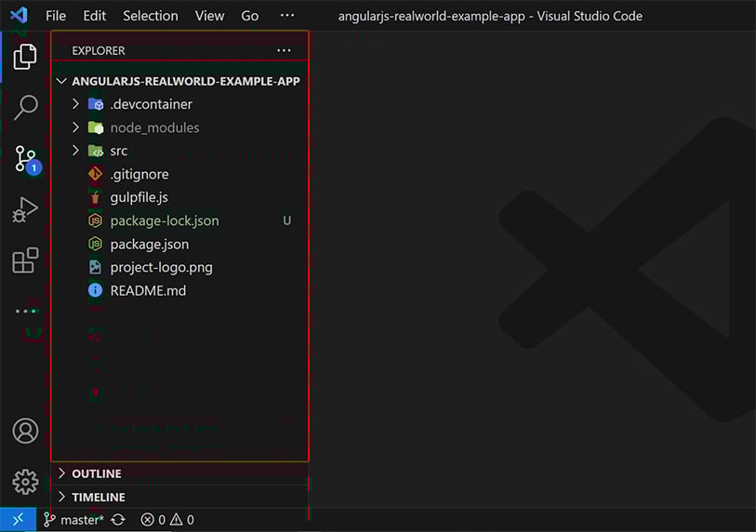This screenshot has height=532, width=756.
Task: Open the Explorer view in activity bar
Action: (25, 57)
